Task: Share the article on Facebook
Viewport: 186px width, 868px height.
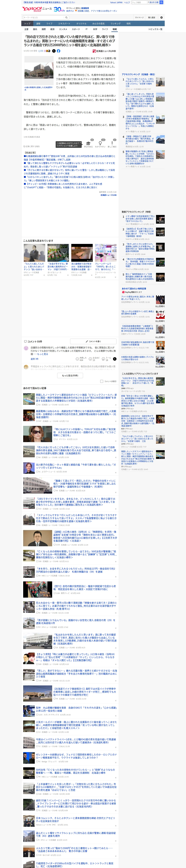Action: pyautogui.click(x=58, y=51)
